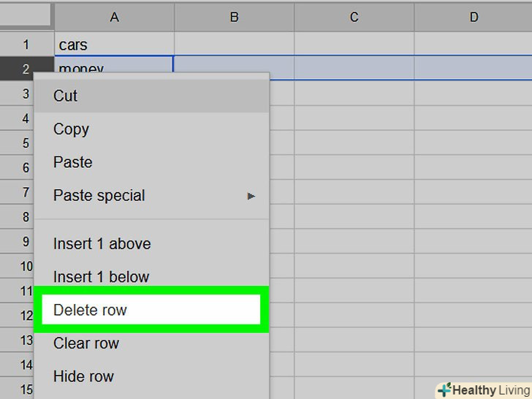
Task: Click cell A1 containing cars
Action: point(114,45)
